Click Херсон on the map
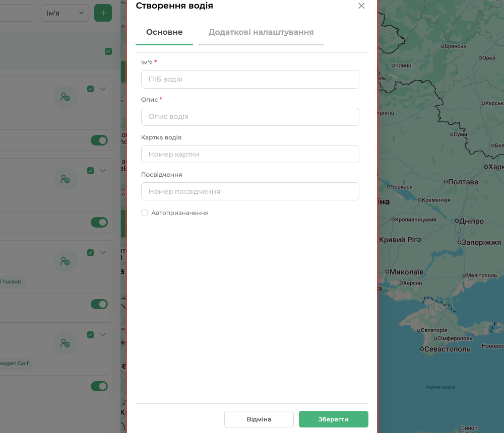This screenshot has height=433, width=504. point(412,283)
